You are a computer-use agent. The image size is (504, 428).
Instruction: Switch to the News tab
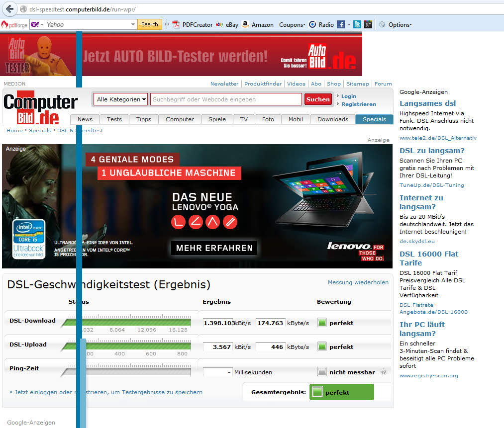pos(85,119)
